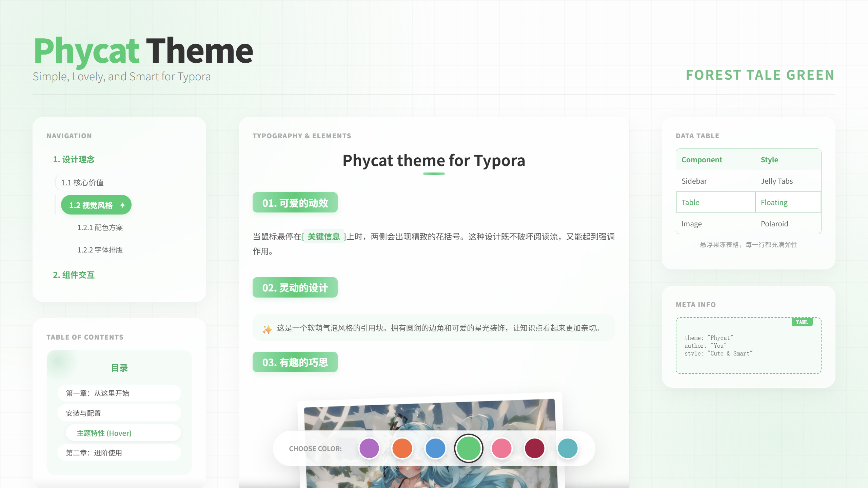Click the 01. 可爱的动效 heading badge
868x488 pixels.
pos(295,203)
